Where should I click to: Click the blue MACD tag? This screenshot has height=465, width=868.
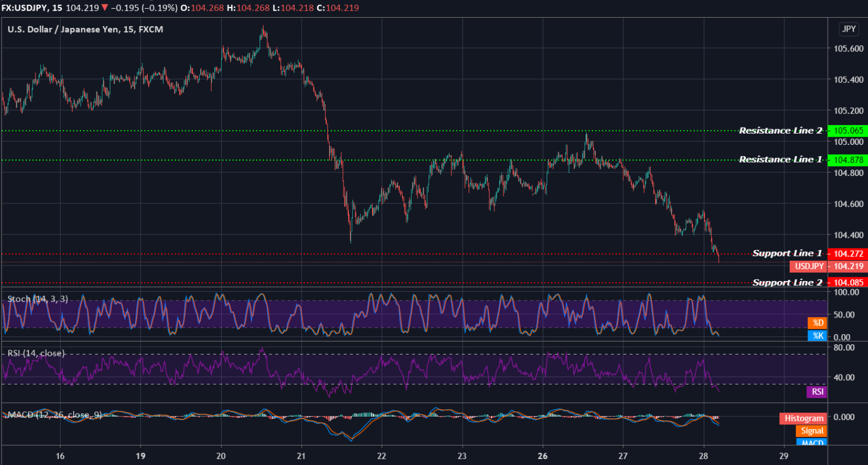pos(812,442)
